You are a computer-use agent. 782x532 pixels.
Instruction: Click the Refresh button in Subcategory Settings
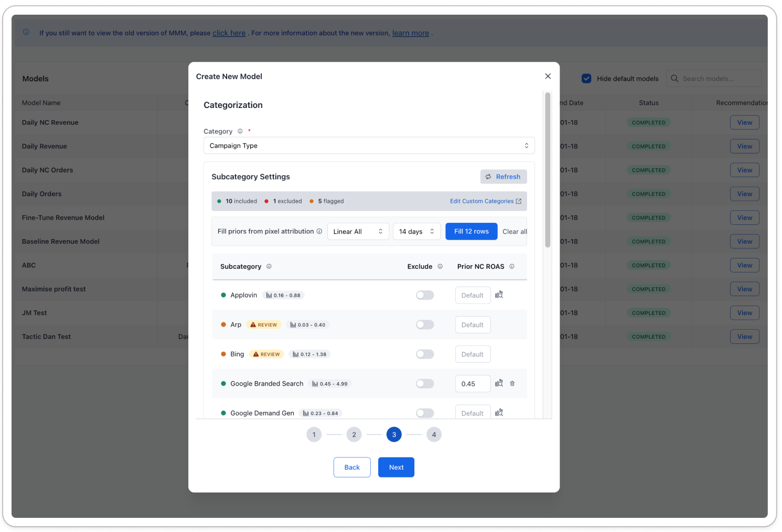pyautogui.click(x=503, y=177)
